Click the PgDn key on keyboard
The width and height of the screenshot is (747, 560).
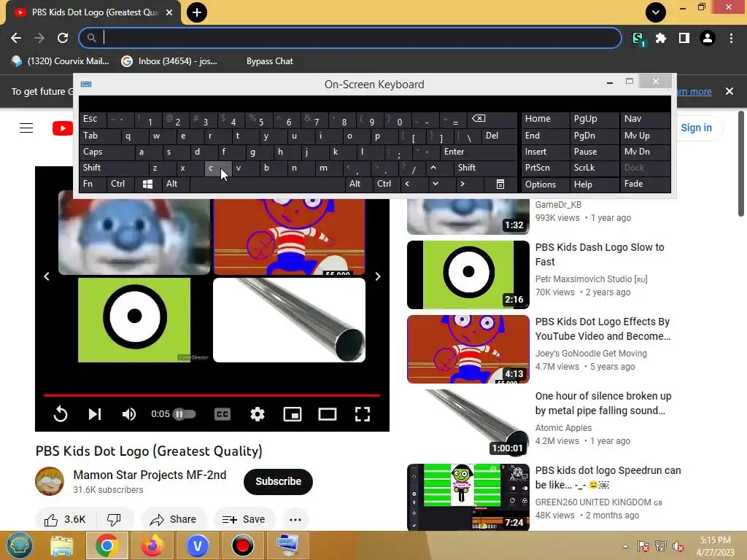click(x=594, y=136)
